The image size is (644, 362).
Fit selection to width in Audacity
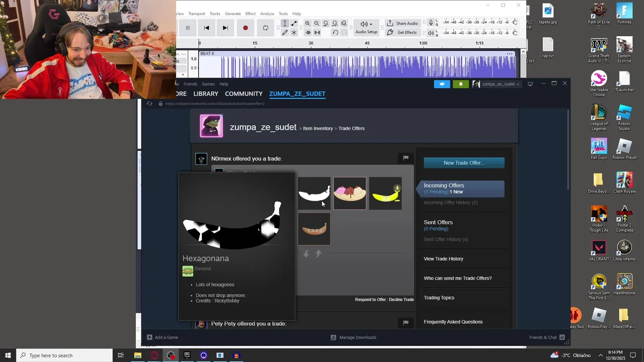(x=326, y=24)
